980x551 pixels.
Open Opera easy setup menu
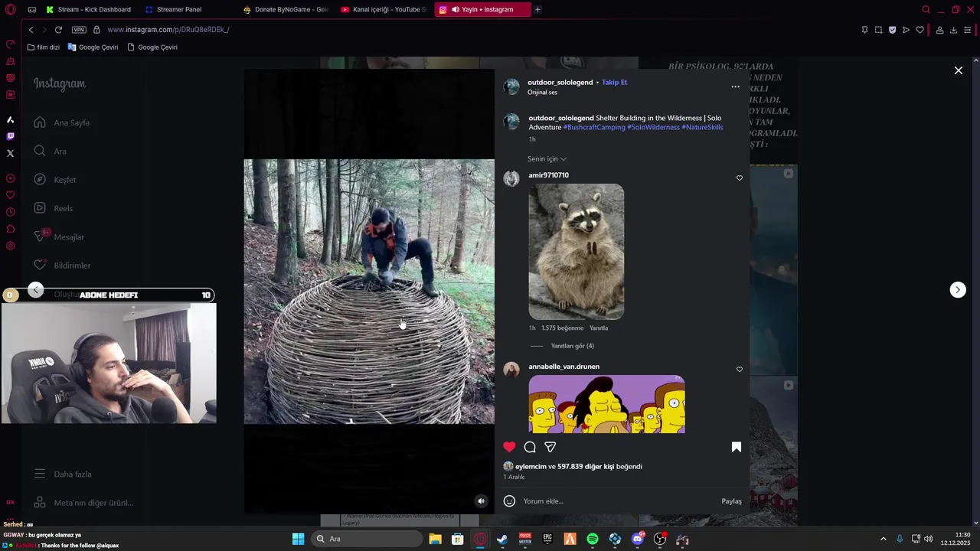click(968, 30)
